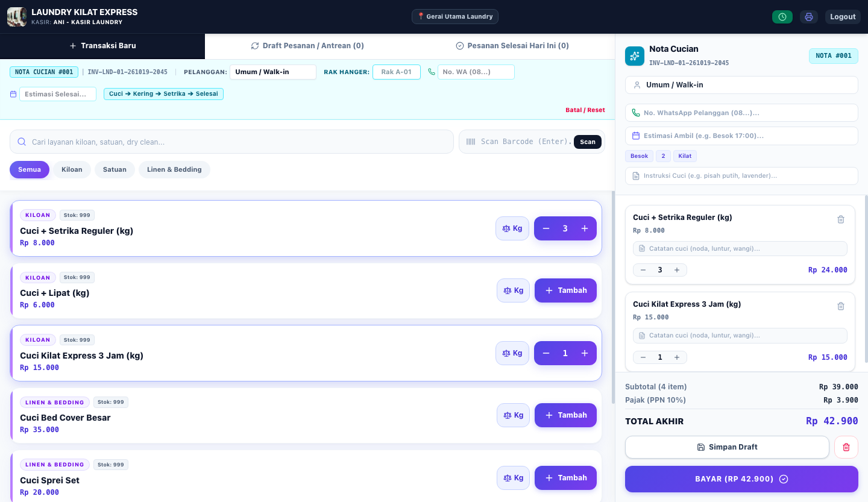The width and height of the screenshot is (868, 502).
Task: Click the printer icon in header
Action: [809, 17]
